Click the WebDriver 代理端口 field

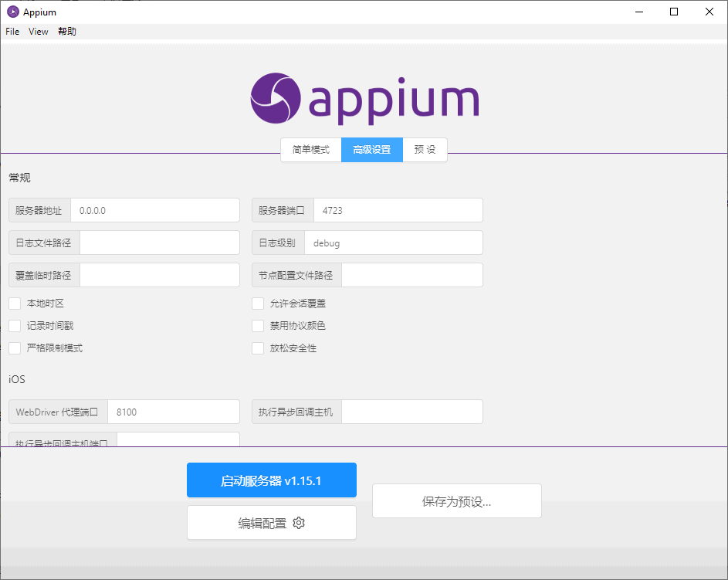174,412
